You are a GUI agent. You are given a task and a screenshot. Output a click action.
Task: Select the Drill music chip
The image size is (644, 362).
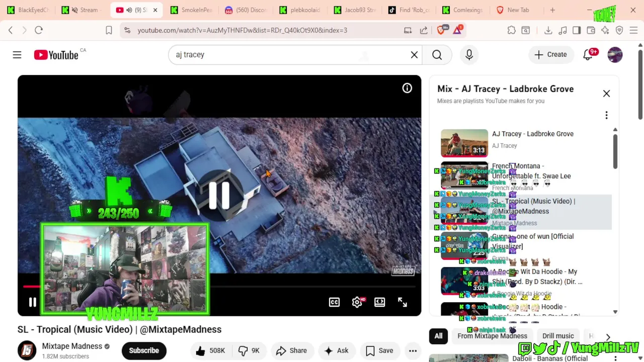pyautogui.click(x=558, y=336)
